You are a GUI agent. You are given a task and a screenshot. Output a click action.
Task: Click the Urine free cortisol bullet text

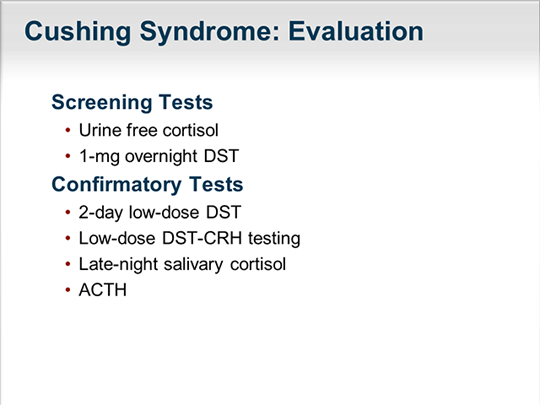click(149, 130)
